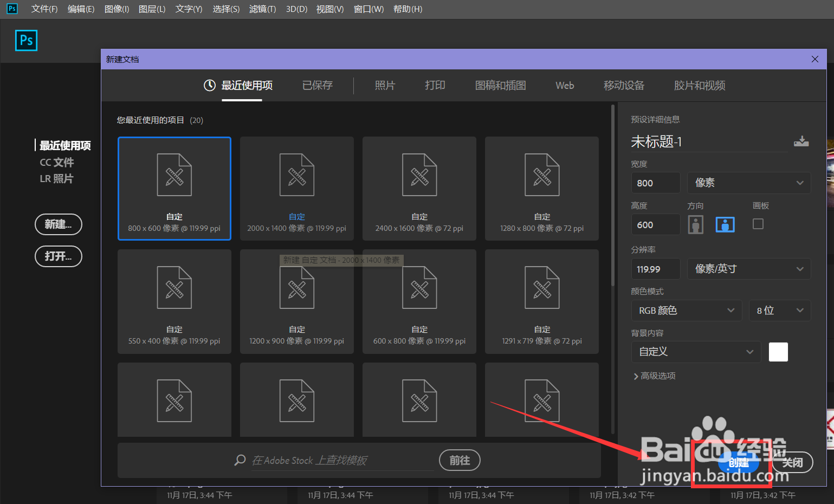Click the 2400 x 1600 preset document icon
Viewport: 834px width, 504px height.
(419, 175)
